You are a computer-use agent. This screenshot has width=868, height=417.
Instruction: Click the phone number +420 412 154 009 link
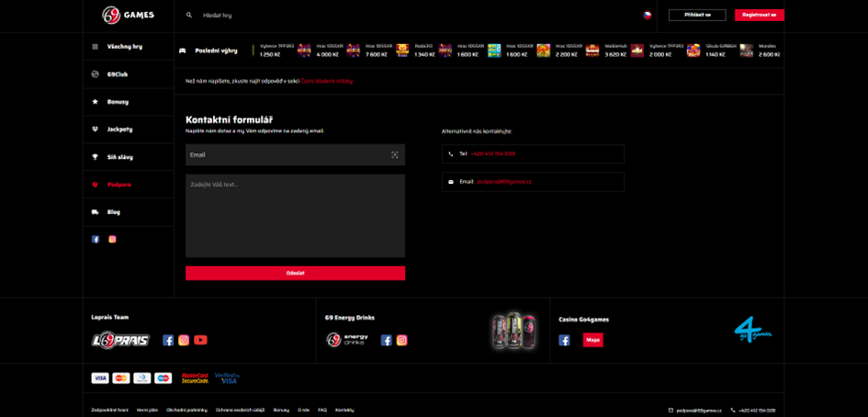[493, 154]
